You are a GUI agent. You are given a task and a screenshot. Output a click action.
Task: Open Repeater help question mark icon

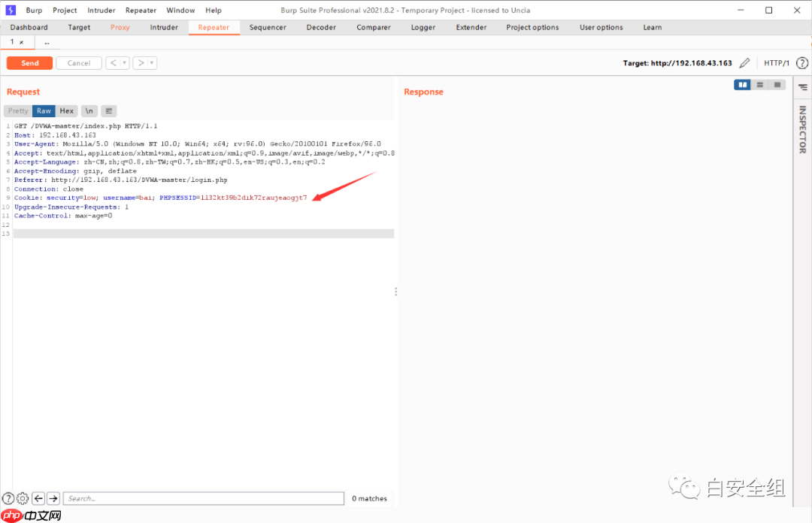point(802,63)
